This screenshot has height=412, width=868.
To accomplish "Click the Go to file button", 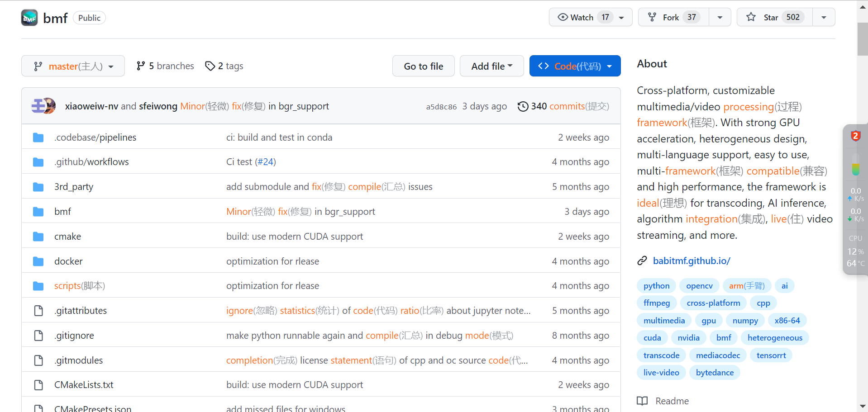I will coord(424,66).
